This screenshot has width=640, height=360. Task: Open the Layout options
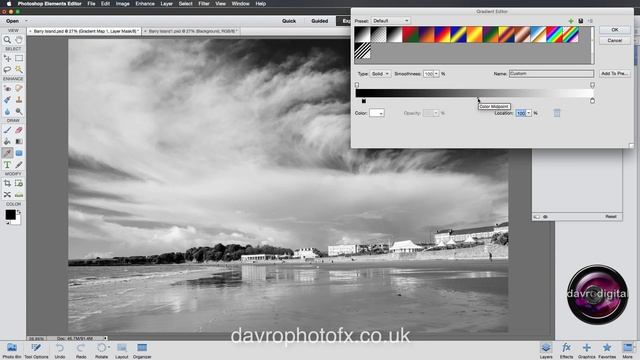[x=122, y=350]
